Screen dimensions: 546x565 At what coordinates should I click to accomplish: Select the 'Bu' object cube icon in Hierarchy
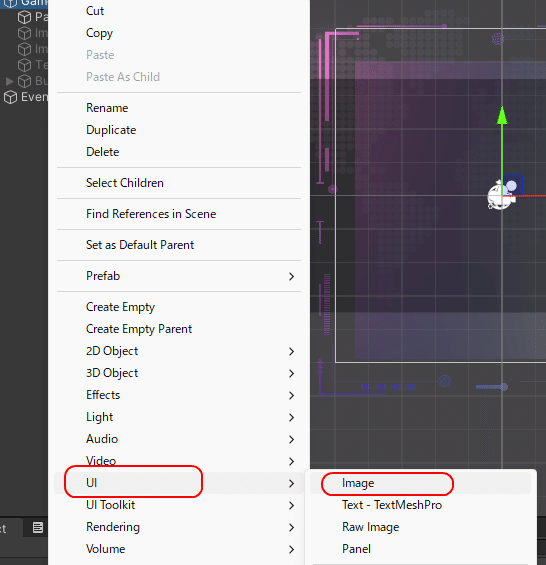tap(25, 81)
